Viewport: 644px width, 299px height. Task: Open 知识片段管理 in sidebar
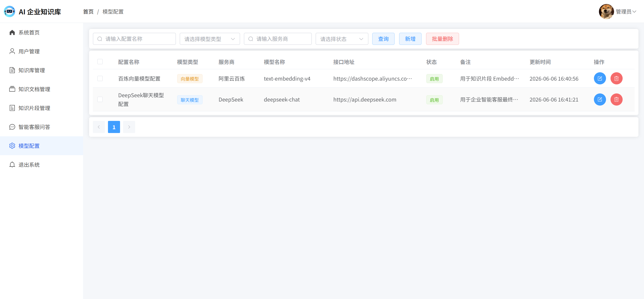[x=42, y=108]
